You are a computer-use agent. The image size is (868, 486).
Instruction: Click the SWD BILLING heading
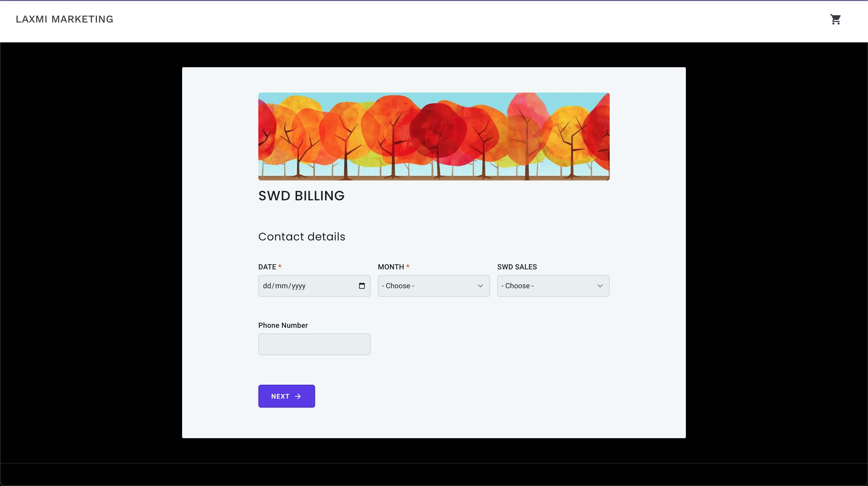301,196
